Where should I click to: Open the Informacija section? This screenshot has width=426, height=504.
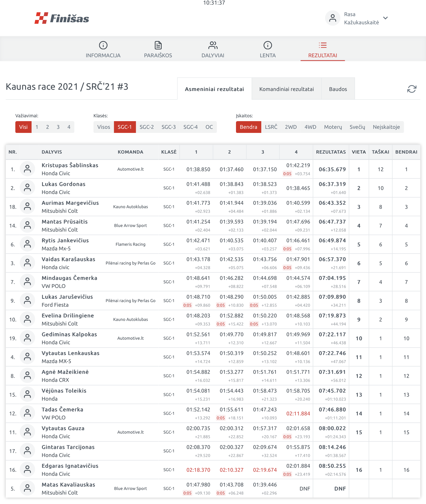coord(103,50)
